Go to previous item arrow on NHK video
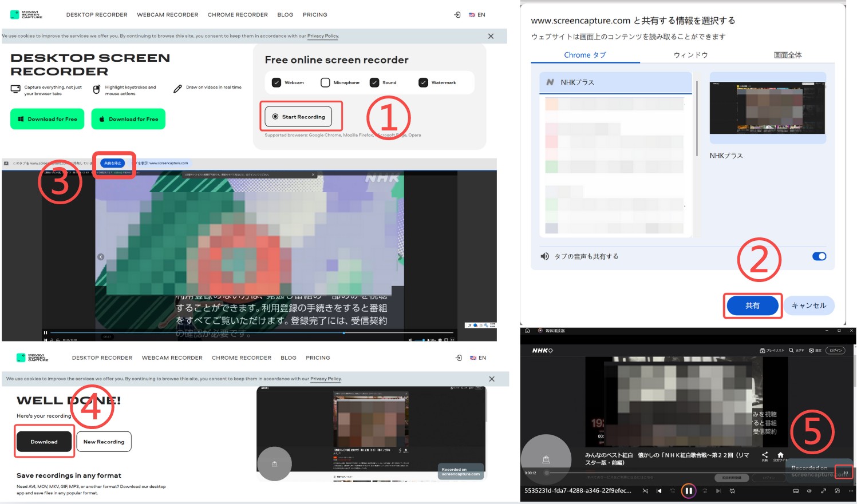857x504 pixels. coord(101,257)
